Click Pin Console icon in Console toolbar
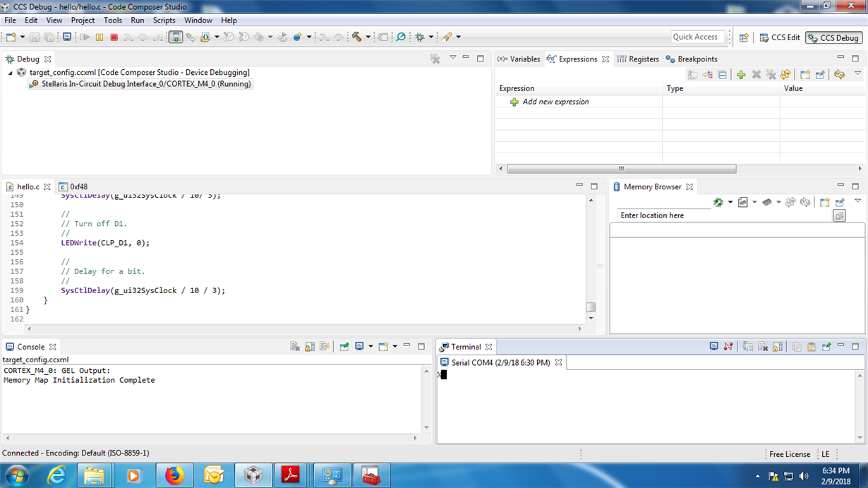 [x=344, y=347]
